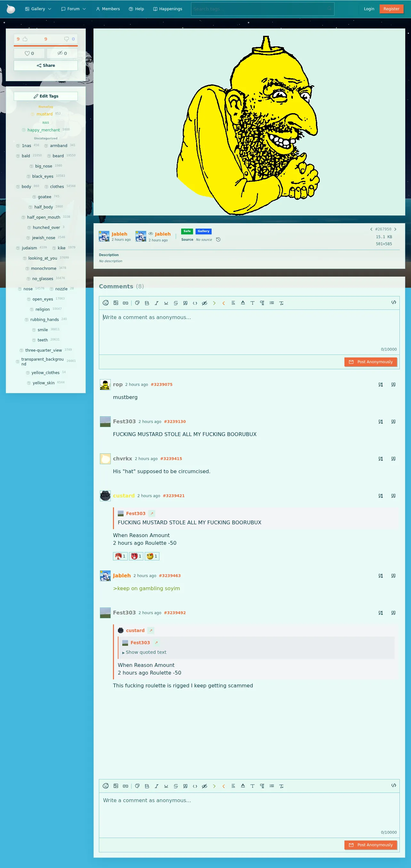Open the 'yellow_skin' tag
This screenshot has width=411, height=868.
[x=44, y=383]
